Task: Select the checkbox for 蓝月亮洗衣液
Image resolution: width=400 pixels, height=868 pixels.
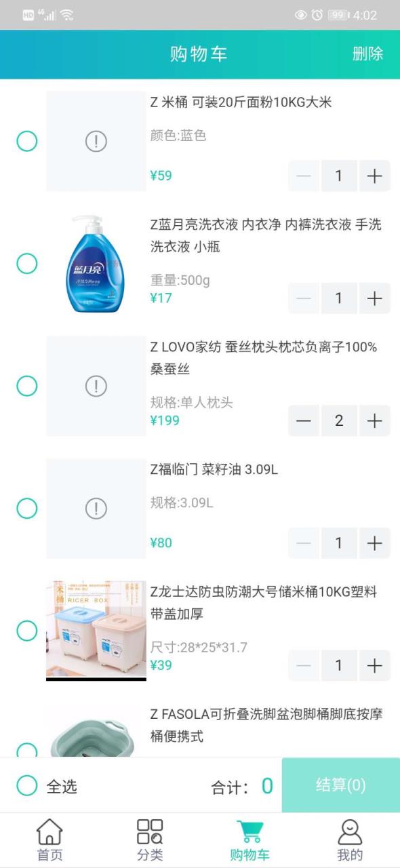Action: [x=26, y=264]
